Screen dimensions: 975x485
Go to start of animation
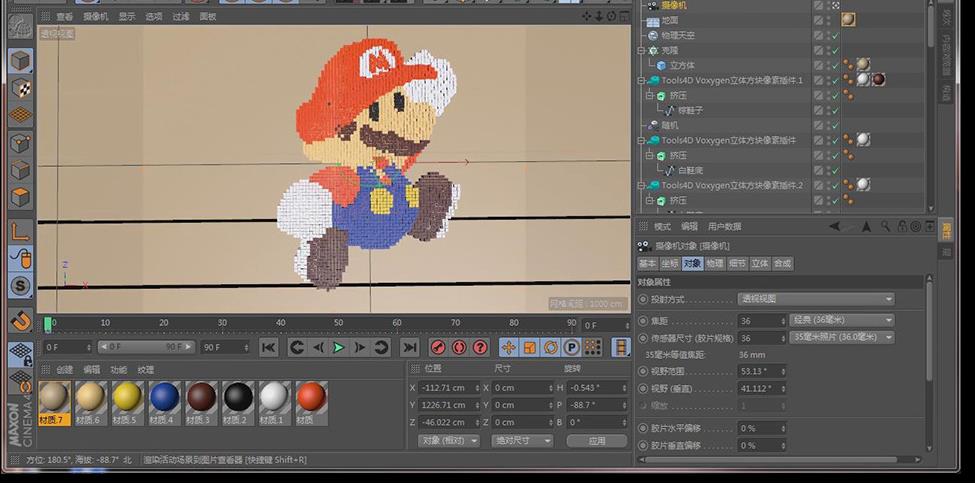pyautogui.click(x=268, y=348)
